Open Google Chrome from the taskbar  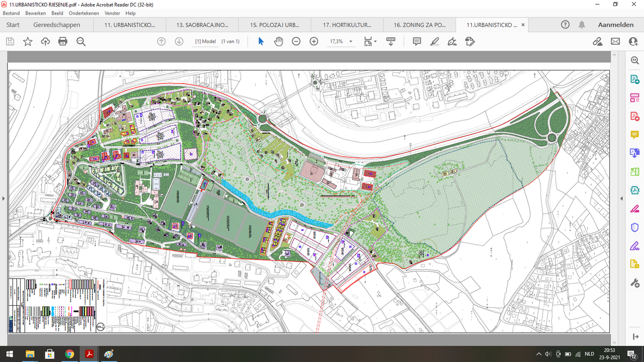[x=69, y=354]
